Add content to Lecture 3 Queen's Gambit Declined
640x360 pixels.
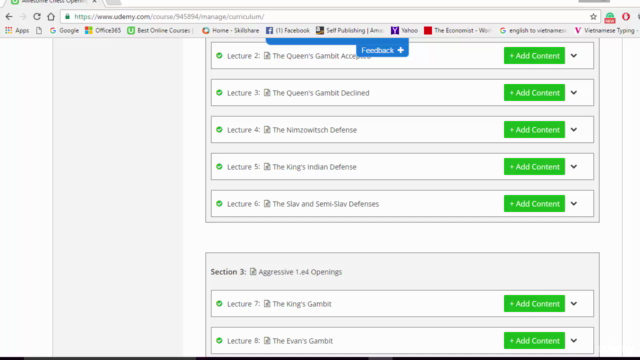point(534,93)
